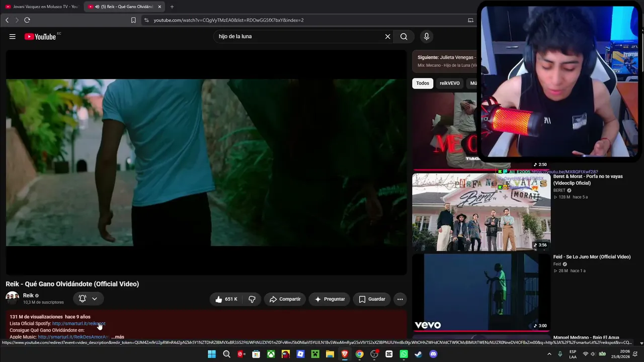Open File Explorer from the taskbar
The image size is (644, 362).
click(x=330, y=354)
